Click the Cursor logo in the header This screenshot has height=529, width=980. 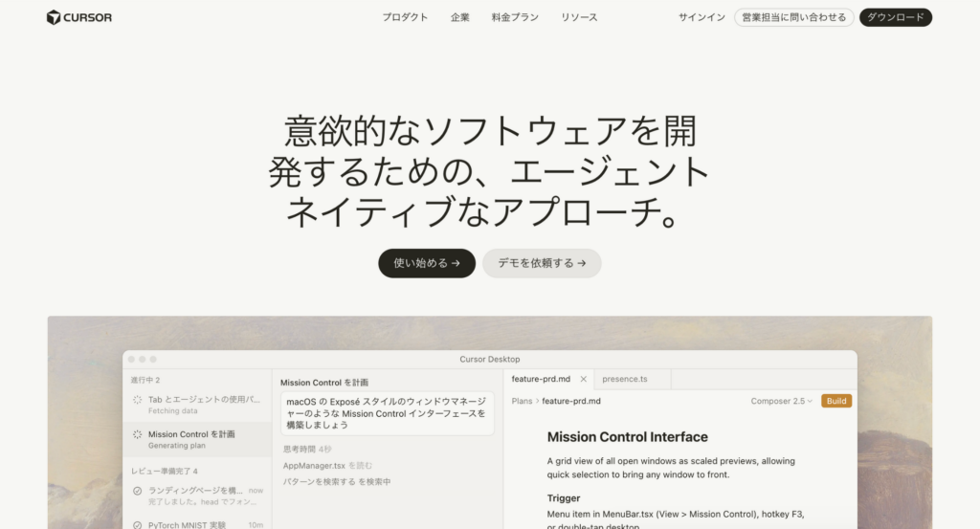(x=79, y=17)
